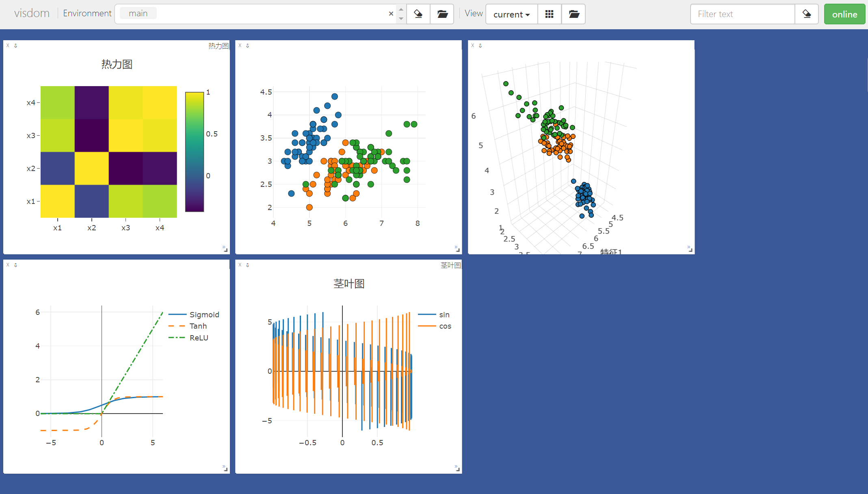Viewport: 868px width, 494px height.
Task: Close the 2D scatter plot pane
Action: point(240,45)
